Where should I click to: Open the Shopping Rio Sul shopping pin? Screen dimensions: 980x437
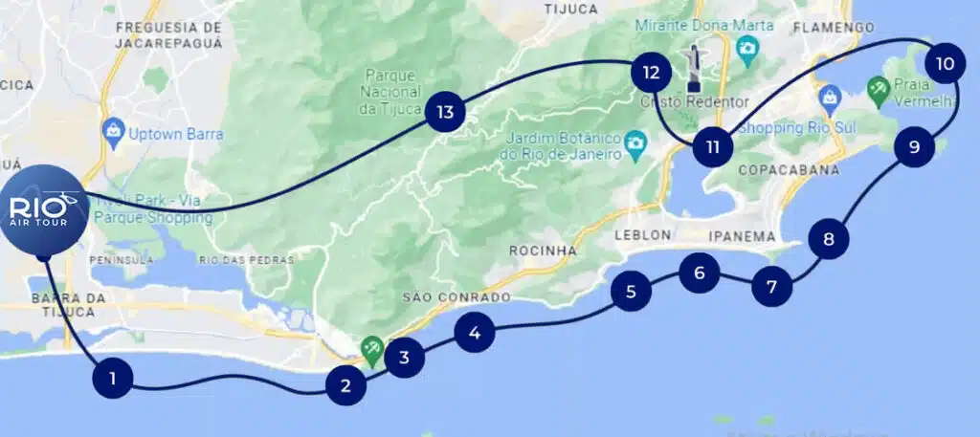click(x=830, y=101)
